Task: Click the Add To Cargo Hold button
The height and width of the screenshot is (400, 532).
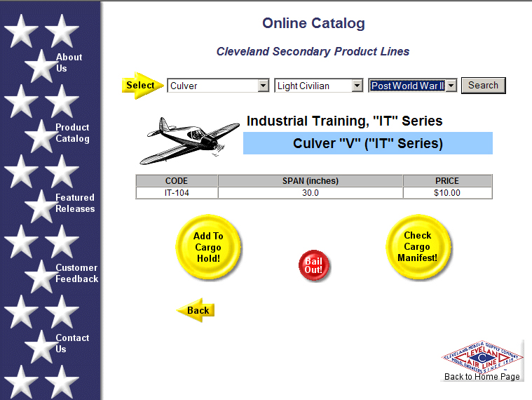Action: (208, 248)
